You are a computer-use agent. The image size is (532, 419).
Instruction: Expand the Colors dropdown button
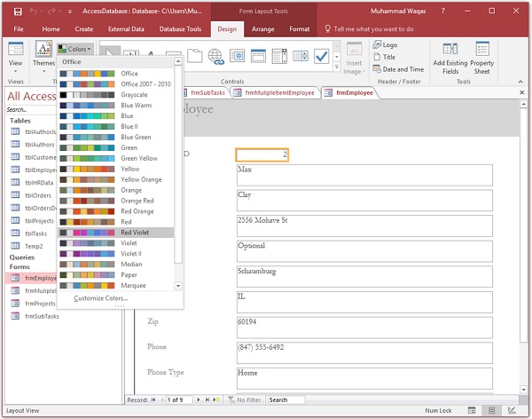pyautogui.click(x=74, y=49)
